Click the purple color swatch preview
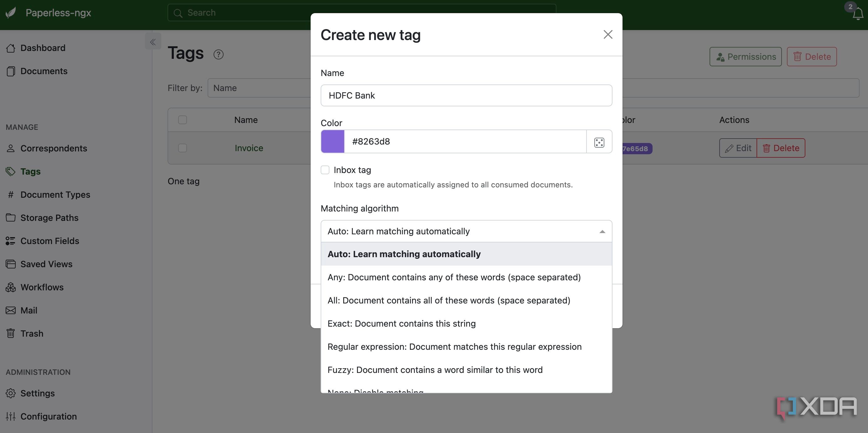 click(x=332, y=141)
